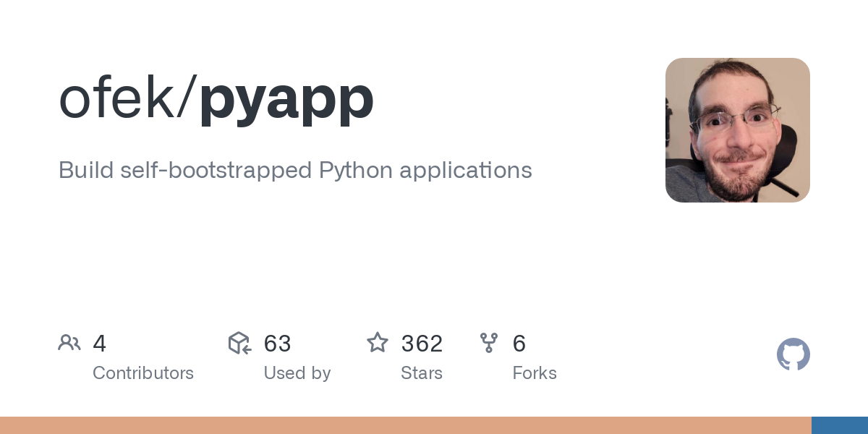Screen dimensions: 868x434
Task: Click the blue language bar segment
Action: 840,425
